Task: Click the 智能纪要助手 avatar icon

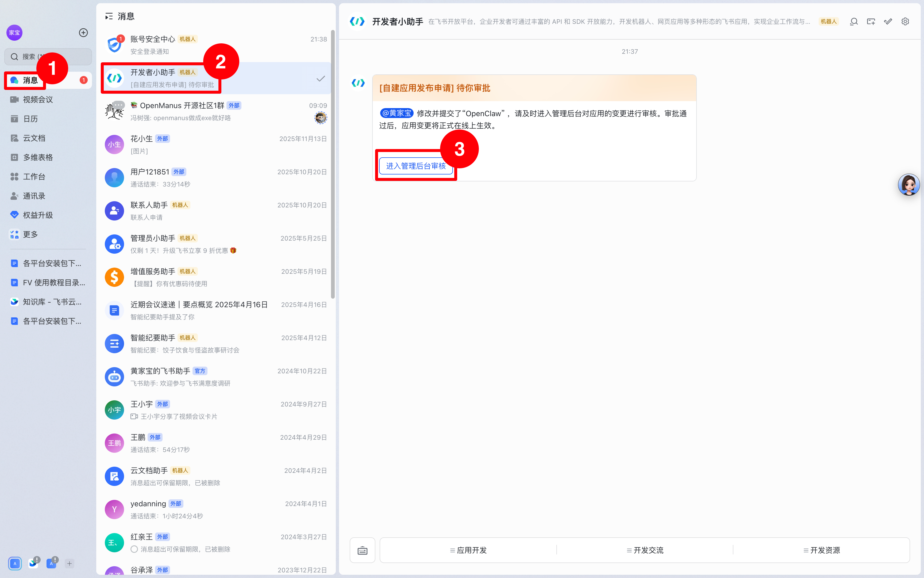Action: pyautogui.click(x=114, y=344)
